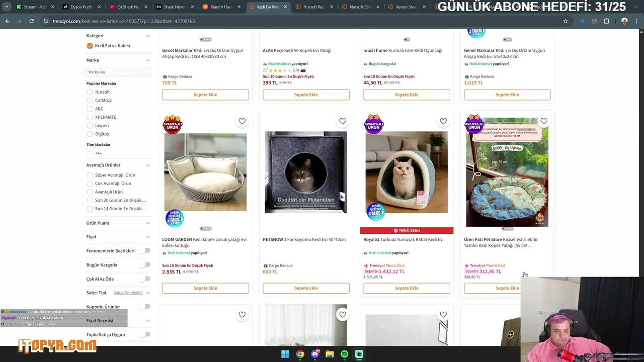Viewport: 644px width, 362px height.
Task: Open the LOOM GARDEN product image
Action: click(x=205, y=172)
